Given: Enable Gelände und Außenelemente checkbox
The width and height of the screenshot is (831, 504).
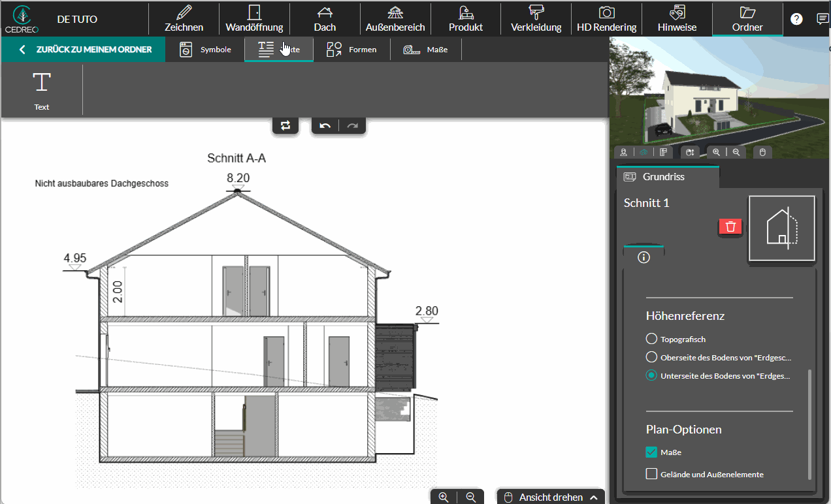Looking at the screenshot, I should point(651,474).
